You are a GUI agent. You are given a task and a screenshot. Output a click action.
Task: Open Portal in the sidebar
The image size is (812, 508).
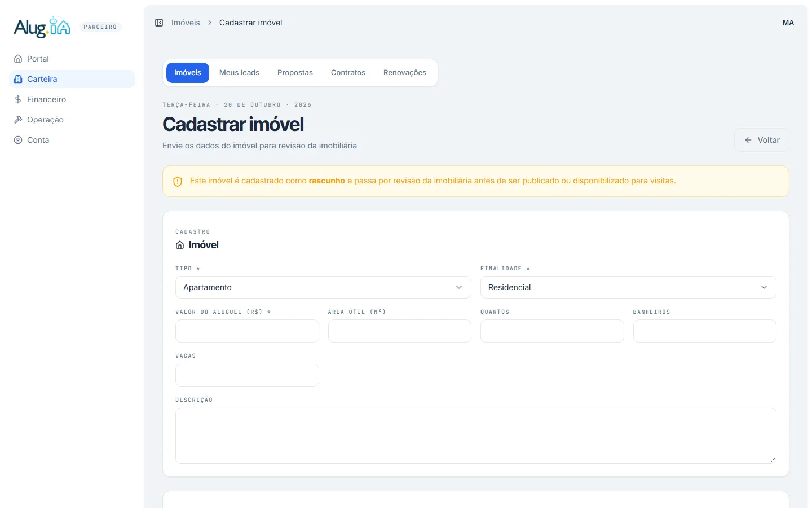(72, 59)
